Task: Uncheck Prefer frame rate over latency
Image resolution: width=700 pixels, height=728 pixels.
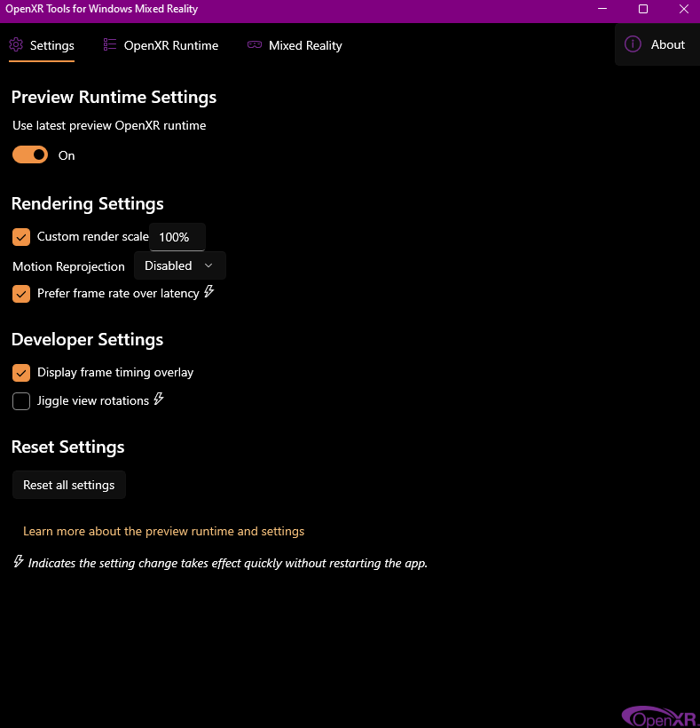Action: click(x=21, y=294)
